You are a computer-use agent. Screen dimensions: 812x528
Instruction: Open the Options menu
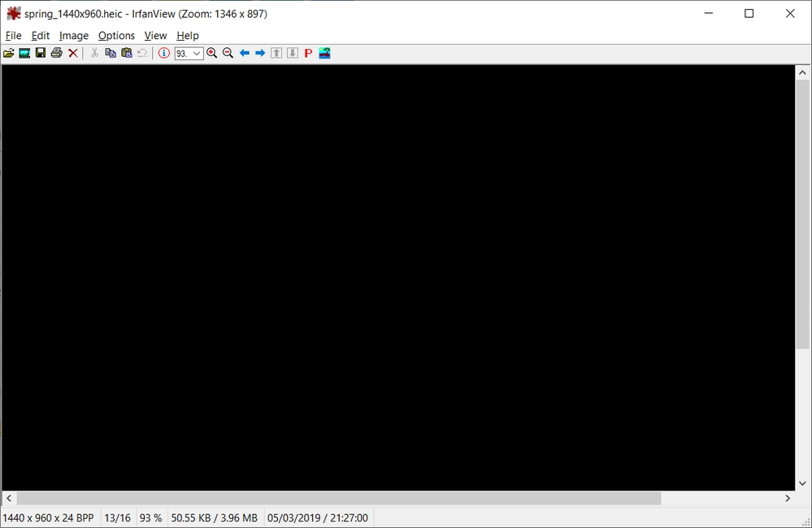[116, 35]
